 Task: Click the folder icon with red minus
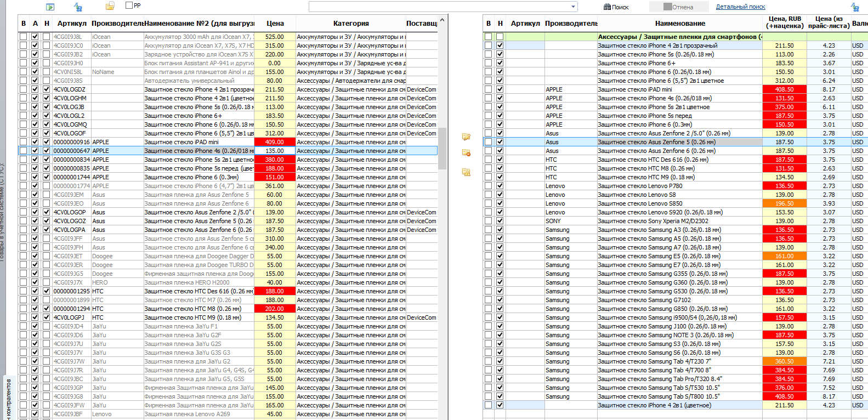point(466,153)
